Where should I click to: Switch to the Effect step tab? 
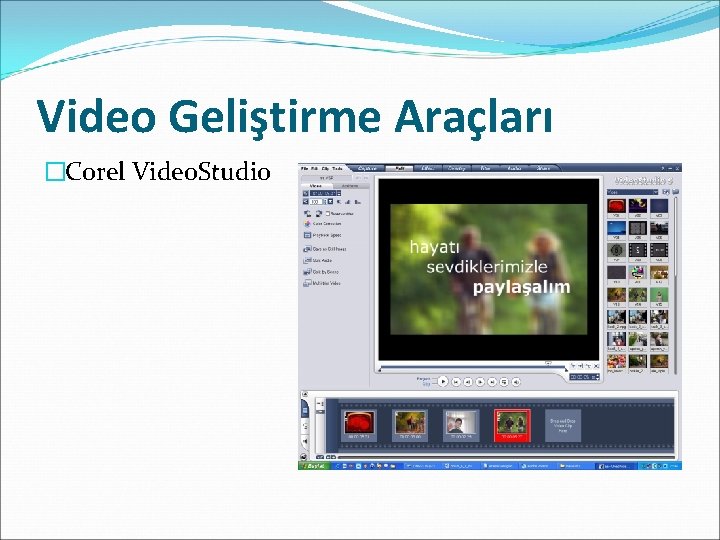[428, 169]
